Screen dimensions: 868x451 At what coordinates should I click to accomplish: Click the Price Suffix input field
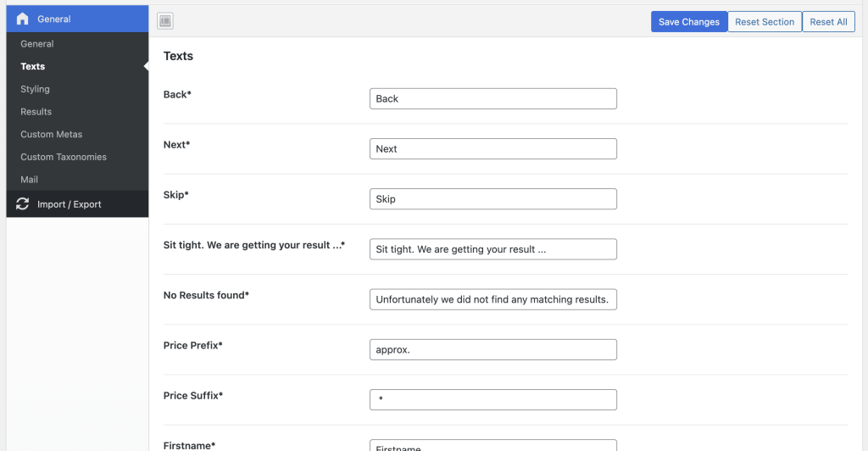[x=493, y=399]
